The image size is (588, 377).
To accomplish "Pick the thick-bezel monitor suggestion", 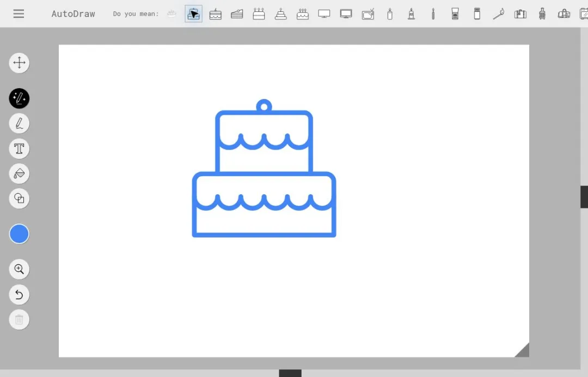I will click(x=346, y=14).
